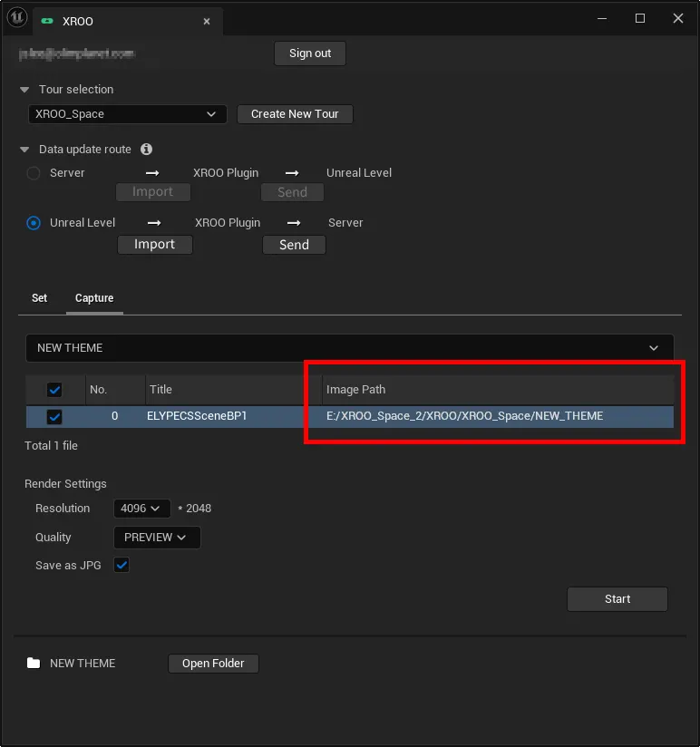Viewport: 700px width, 747px height.
Task: Click the disabled Send button under XROO Plugin
Action: tap(293, 192)
